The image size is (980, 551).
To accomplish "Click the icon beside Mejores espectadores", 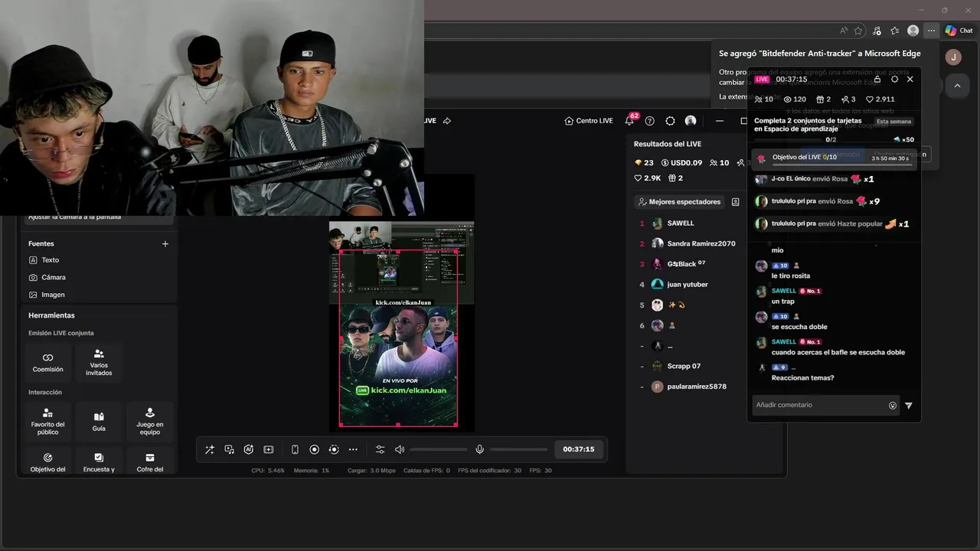I will click(735, 202).
